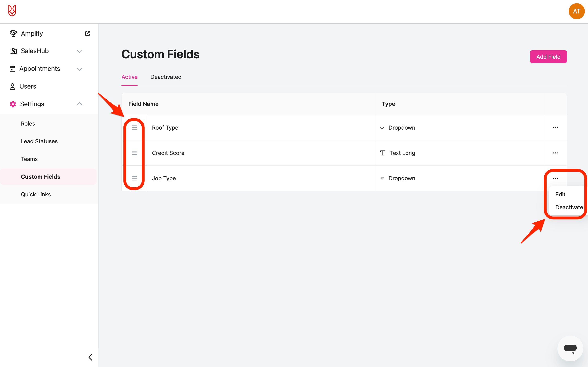The width and height of the screenshot is (588, 367).
Task: Open the chat support bubble
Action: [570, 348]
